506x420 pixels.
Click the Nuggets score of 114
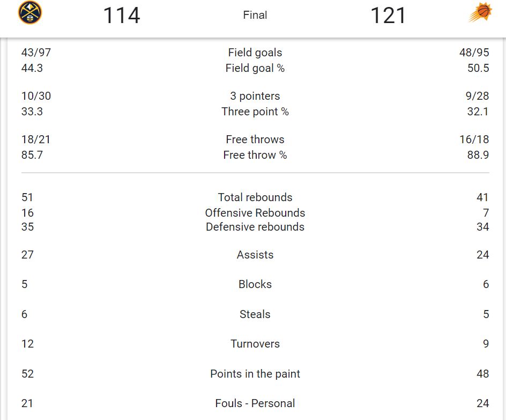point(122,16)
